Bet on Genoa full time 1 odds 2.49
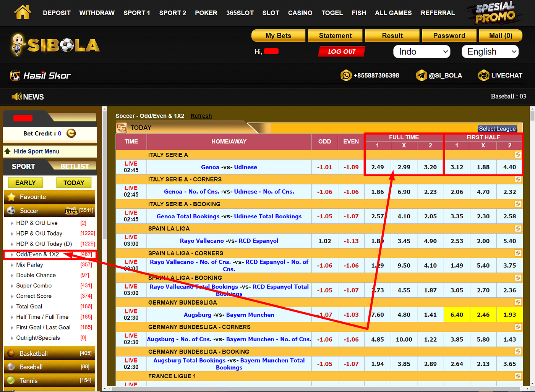Image resolution: width=535 pixels, height=392 pixels. point(378,167)
